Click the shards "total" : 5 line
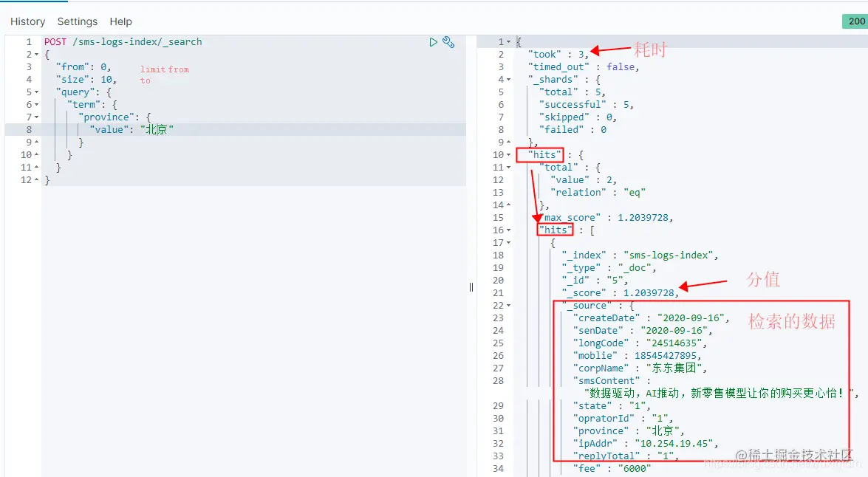This screenshot has height=477, width=868. [573, 92]
